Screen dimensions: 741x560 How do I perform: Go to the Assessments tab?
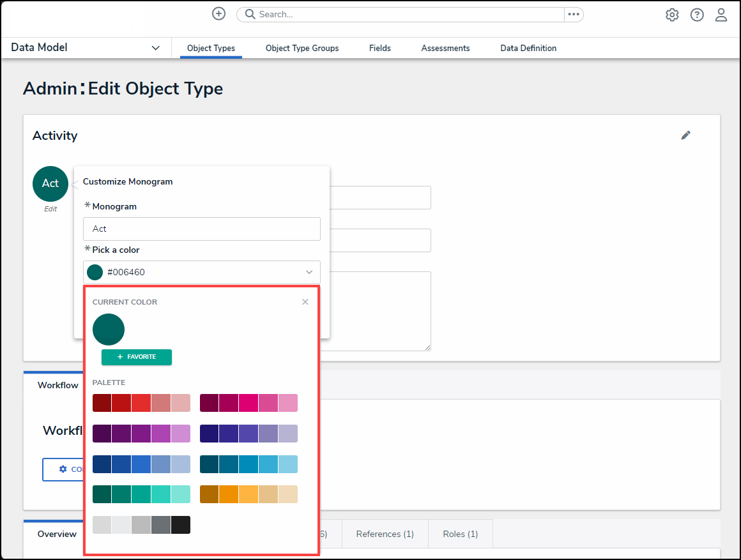445,48
